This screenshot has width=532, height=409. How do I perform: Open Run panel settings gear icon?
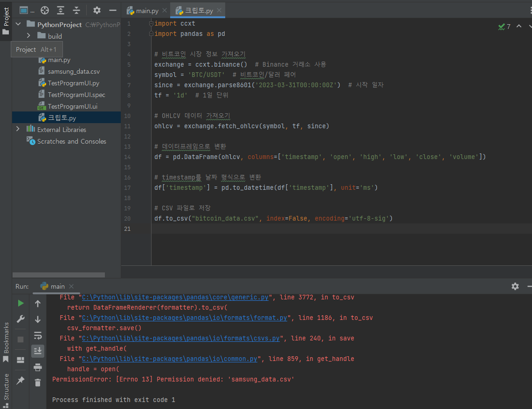(x=515, y=286)
